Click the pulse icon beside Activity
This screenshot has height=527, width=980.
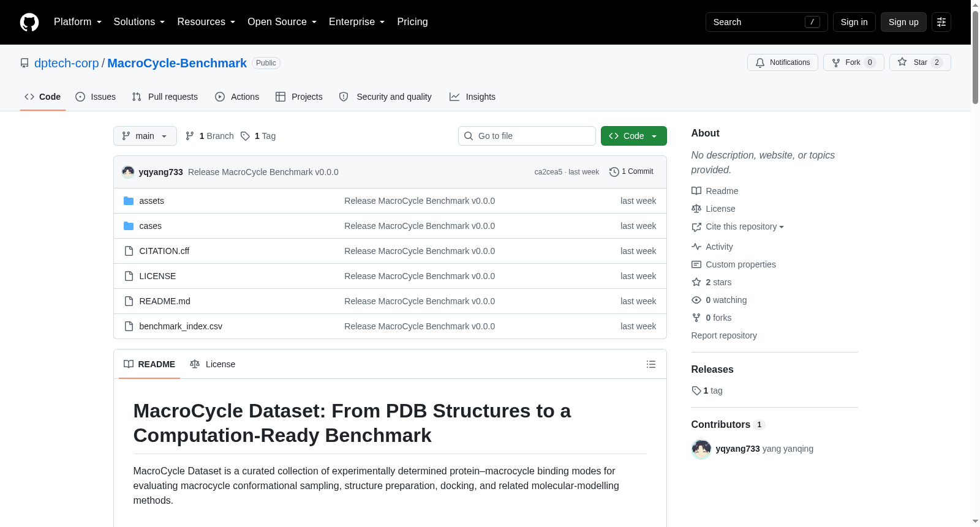coord(696,247)
